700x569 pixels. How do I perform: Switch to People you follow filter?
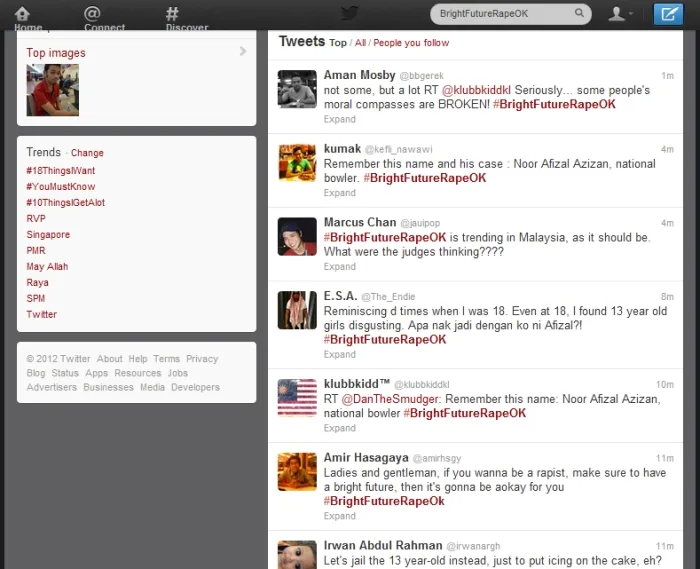[411, 43]
